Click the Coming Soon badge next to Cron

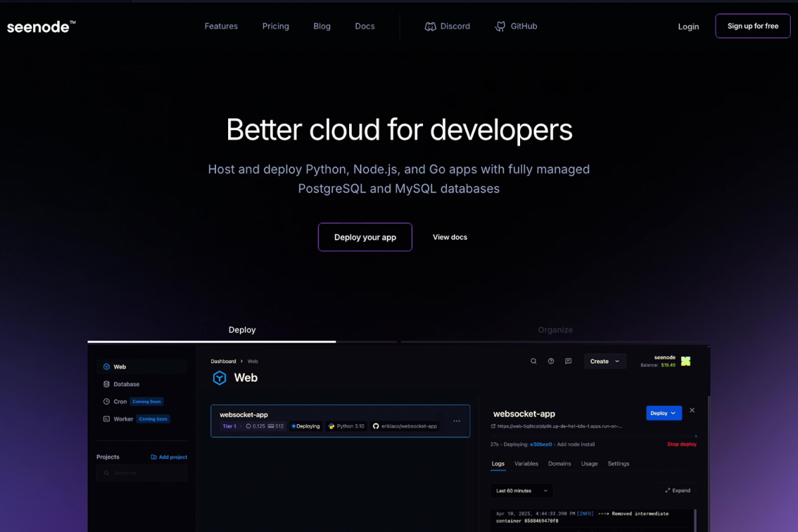coord(146,402)
